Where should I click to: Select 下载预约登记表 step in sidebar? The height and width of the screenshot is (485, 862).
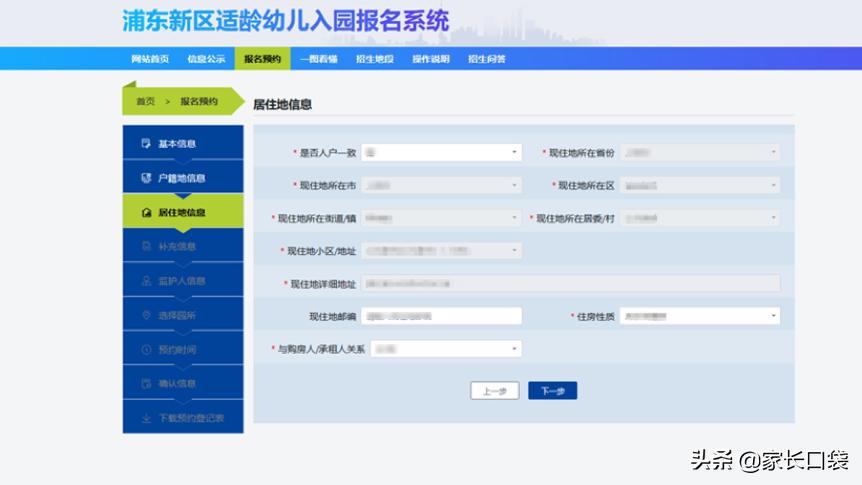coord(183,417)
